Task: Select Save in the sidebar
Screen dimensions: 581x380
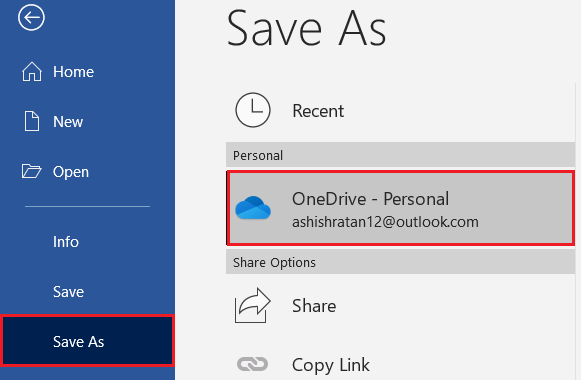Action: [69, 292]
